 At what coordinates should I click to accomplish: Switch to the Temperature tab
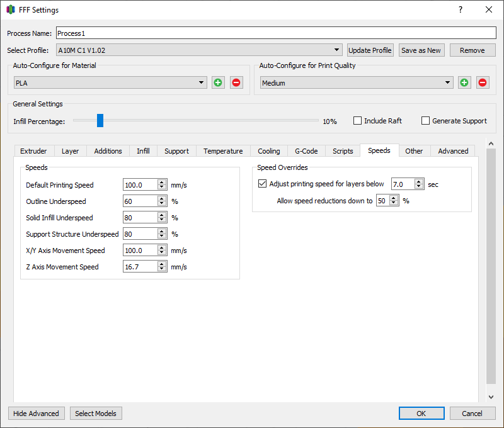(x=223, y=151)
